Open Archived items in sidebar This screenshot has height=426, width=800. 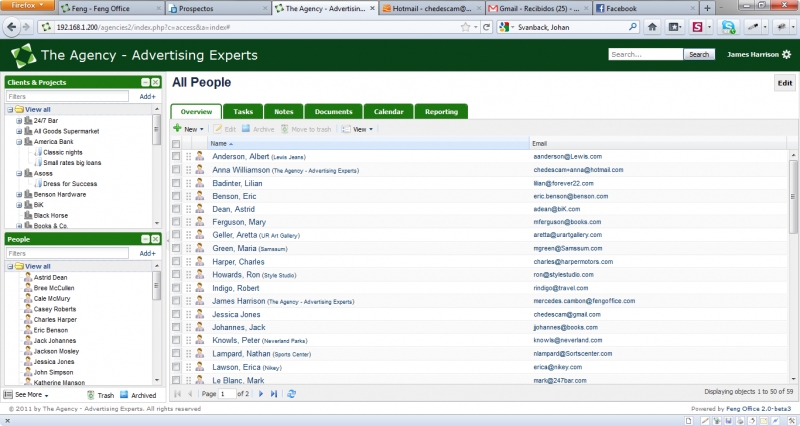tap(138, 395)
